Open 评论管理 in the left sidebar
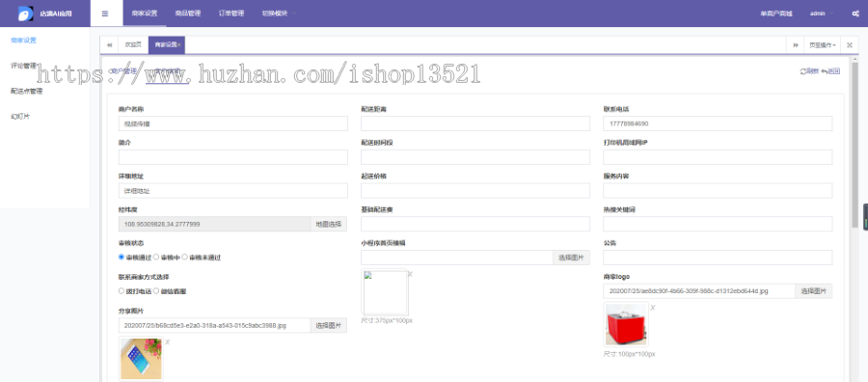Viewport: 868px width, 382px height. coord(24,66)
